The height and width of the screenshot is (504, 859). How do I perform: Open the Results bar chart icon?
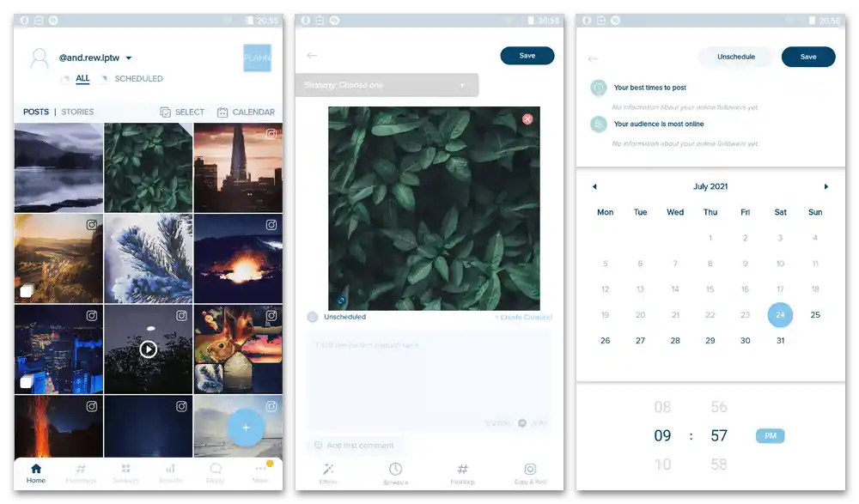click(x=170, y=469)
